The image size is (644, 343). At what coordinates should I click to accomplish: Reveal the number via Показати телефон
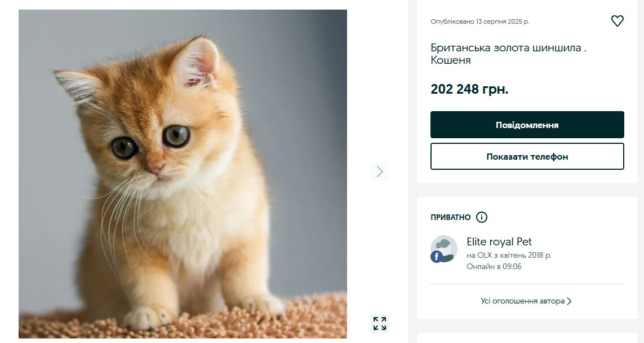coord(527,156)
